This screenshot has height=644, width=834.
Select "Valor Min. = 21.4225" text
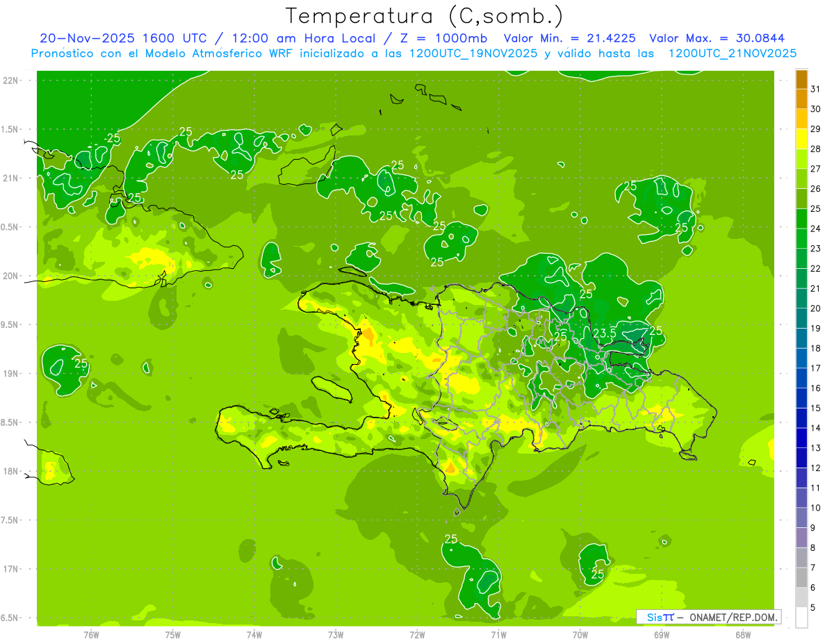click(570, 38)
